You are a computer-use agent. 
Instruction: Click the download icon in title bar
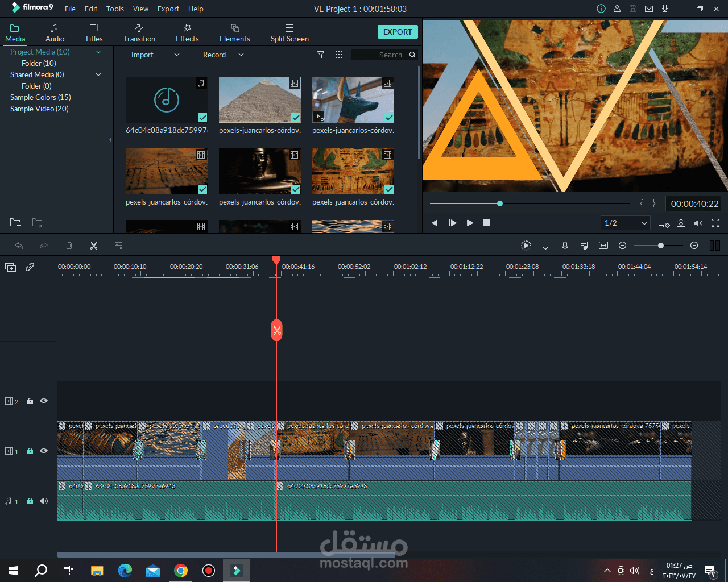tap(665, 9)
